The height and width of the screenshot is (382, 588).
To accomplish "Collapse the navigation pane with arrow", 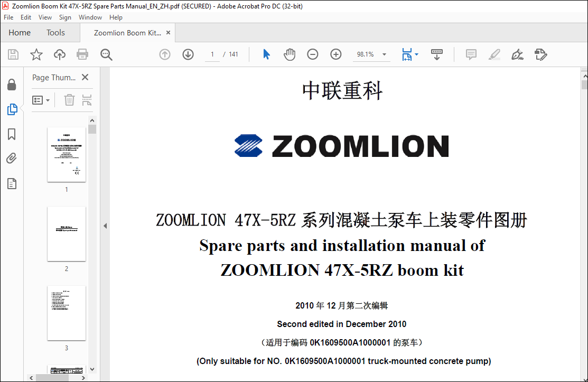I will click(x=105, y=226).
